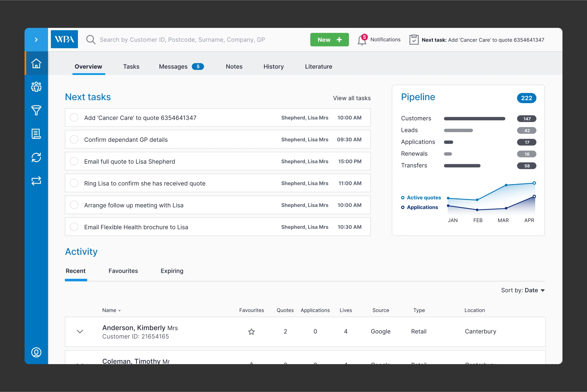
Task: Mark 'Confirm dependant GP details' task complete
Action: tap(74, 139)
